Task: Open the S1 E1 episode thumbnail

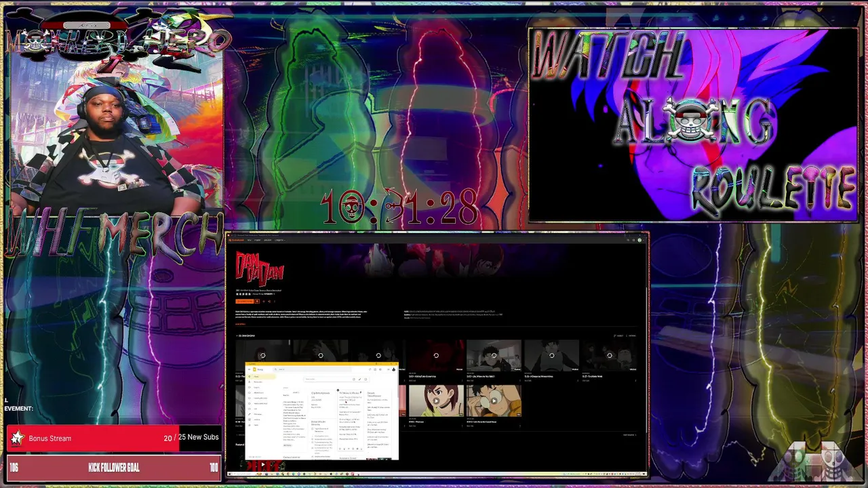Action: tap(263, 352)
